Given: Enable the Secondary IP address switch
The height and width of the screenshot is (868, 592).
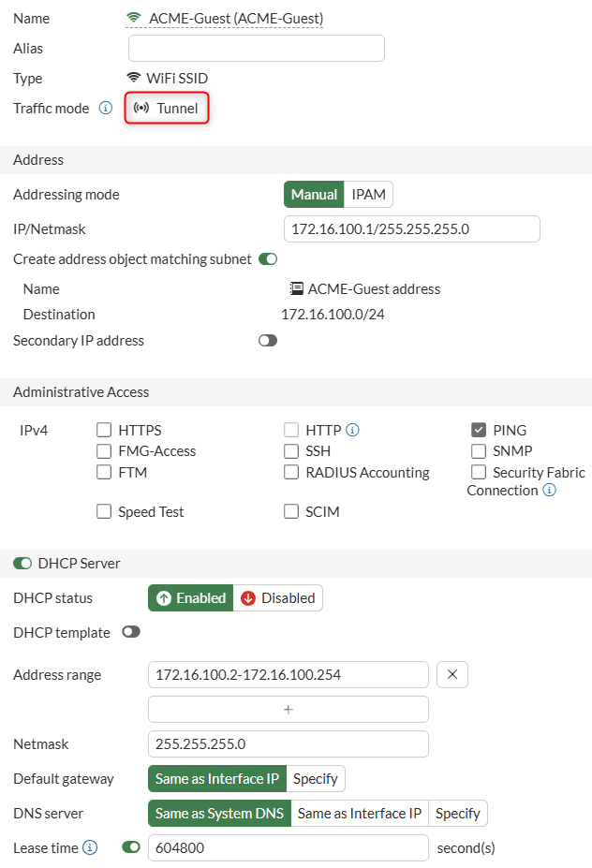Looking at the screenshot, I should (268, 341).
